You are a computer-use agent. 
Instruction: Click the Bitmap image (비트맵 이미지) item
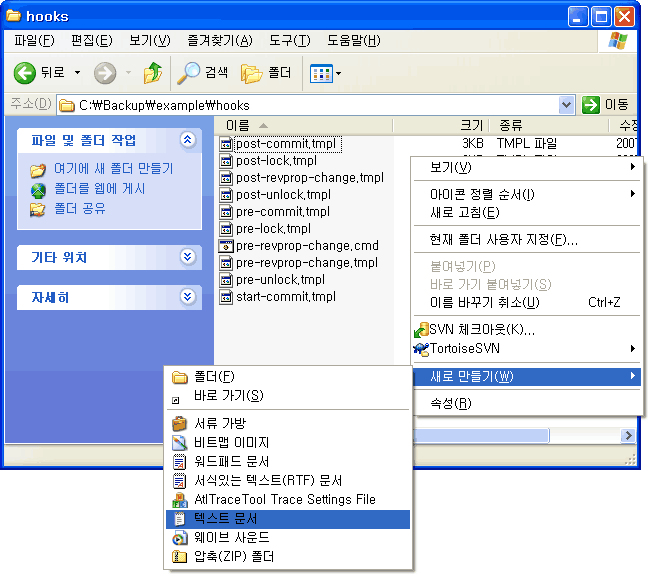[231, 442]
